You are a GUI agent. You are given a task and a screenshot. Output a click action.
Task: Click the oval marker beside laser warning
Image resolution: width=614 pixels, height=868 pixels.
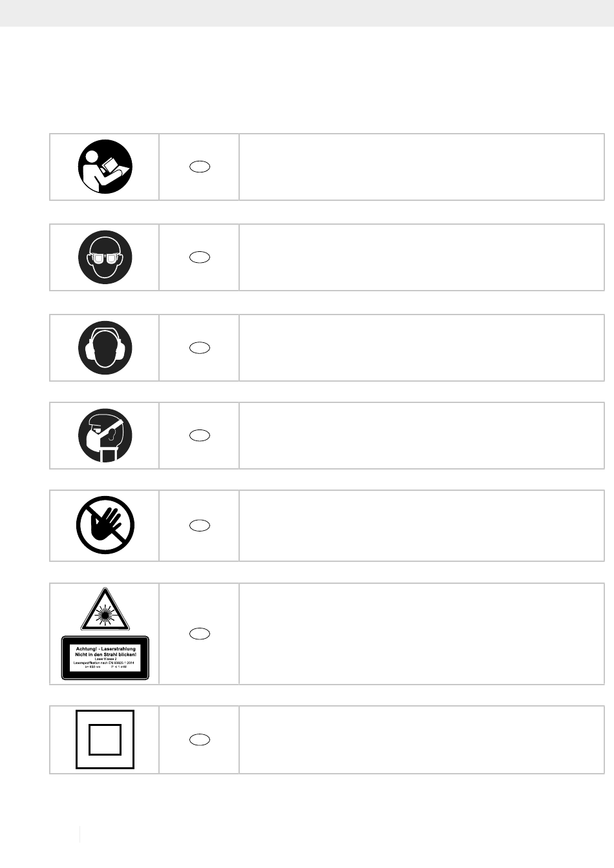[x=200, y=634]
